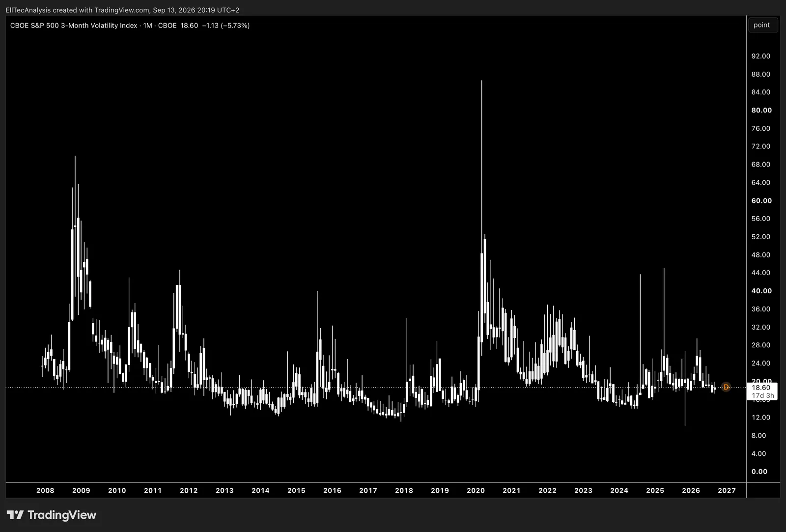Click the "17d 3h" countdown label
Viewport: 786px width, 532px height.
click(x=763, y=395)
